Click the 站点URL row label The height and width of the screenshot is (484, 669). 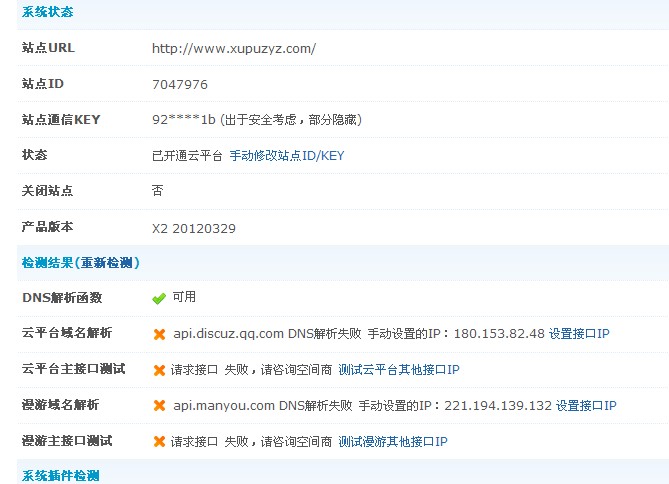48,47
